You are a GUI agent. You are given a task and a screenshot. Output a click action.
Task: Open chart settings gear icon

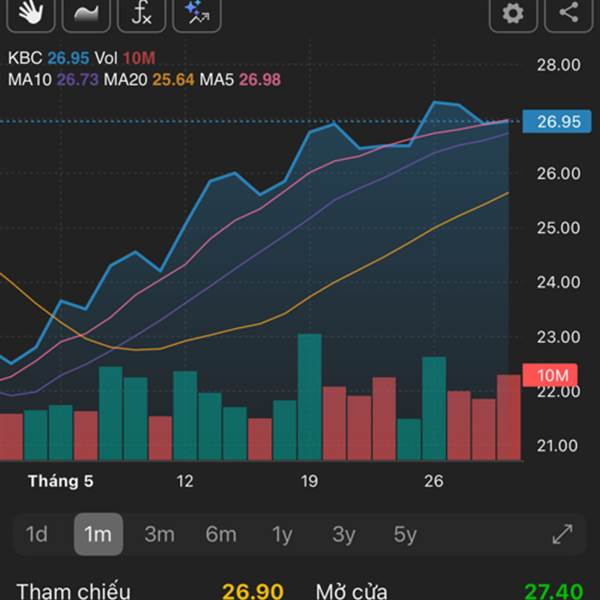513,13
